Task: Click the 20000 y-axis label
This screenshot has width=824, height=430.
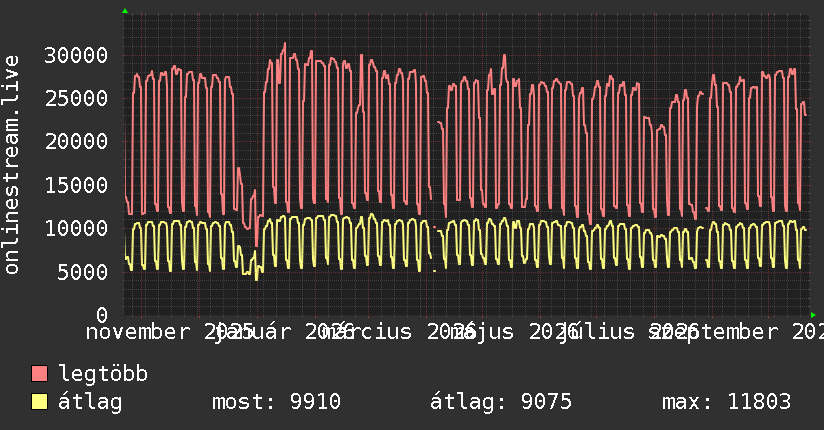Action: click(76, 141)
